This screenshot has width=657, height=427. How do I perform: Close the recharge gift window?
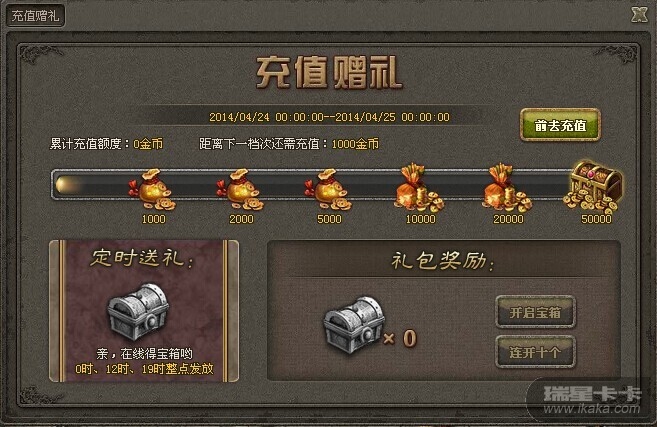click(x=639, y=15)
